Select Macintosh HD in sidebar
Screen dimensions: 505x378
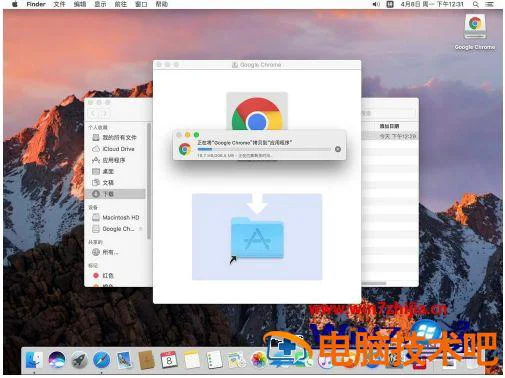115,217
